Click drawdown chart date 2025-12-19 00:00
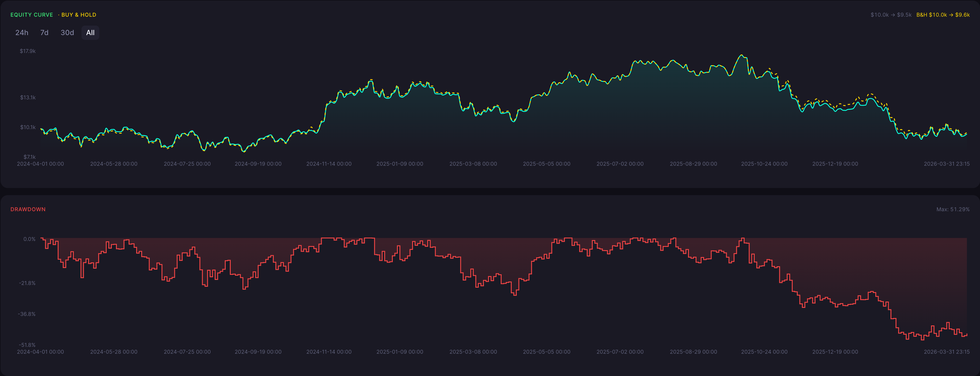This screenshot has height=376, width=980. click(x=835, y=352)
